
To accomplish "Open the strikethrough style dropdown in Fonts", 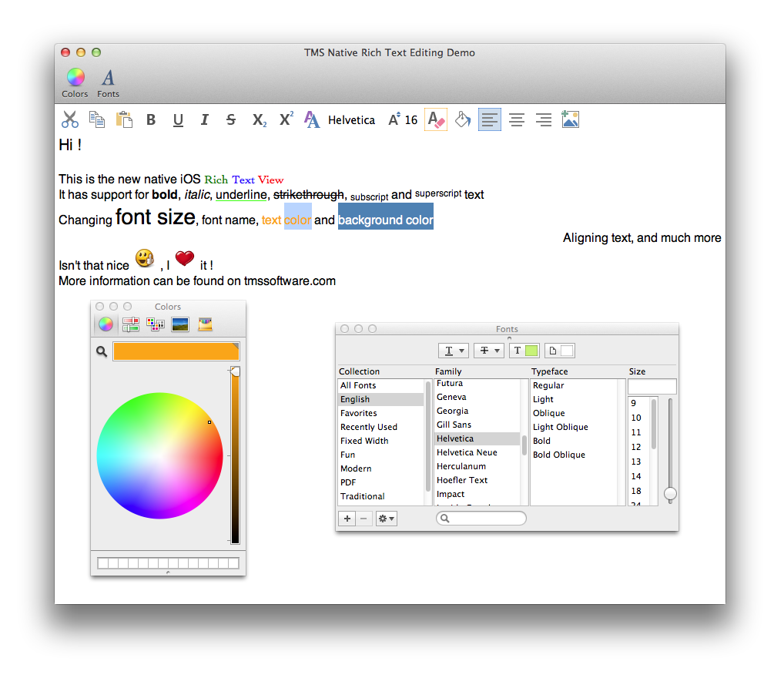I will (488, 351).
